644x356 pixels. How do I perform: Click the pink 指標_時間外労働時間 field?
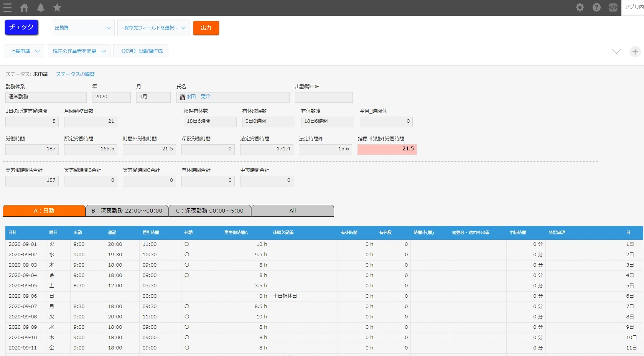pos(387,149)
